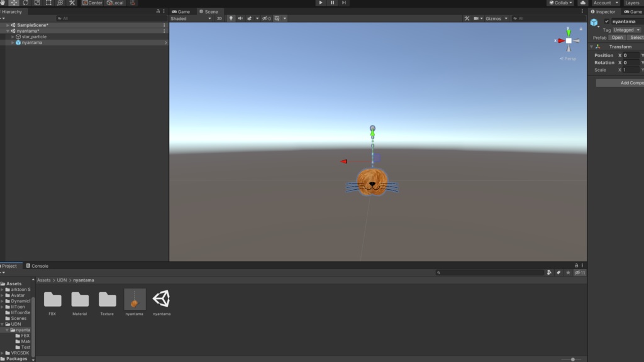Collapse the nyantama* scene in Hierarchy
Screen dimensions: 644x362
(x=8, y=31)
